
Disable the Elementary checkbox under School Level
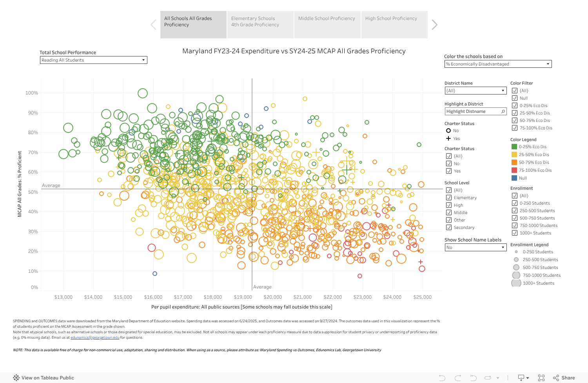click(x=449, y=198)
